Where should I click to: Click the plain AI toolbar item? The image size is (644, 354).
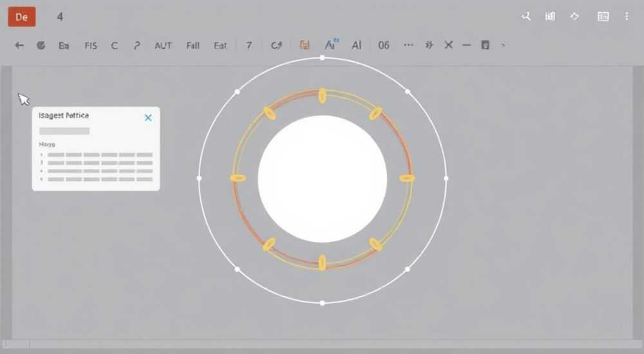pyautogui.click(x=357, y=45)
